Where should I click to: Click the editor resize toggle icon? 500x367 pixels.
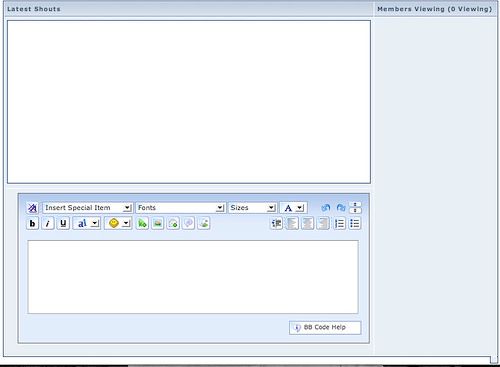[x=355, y=208]
